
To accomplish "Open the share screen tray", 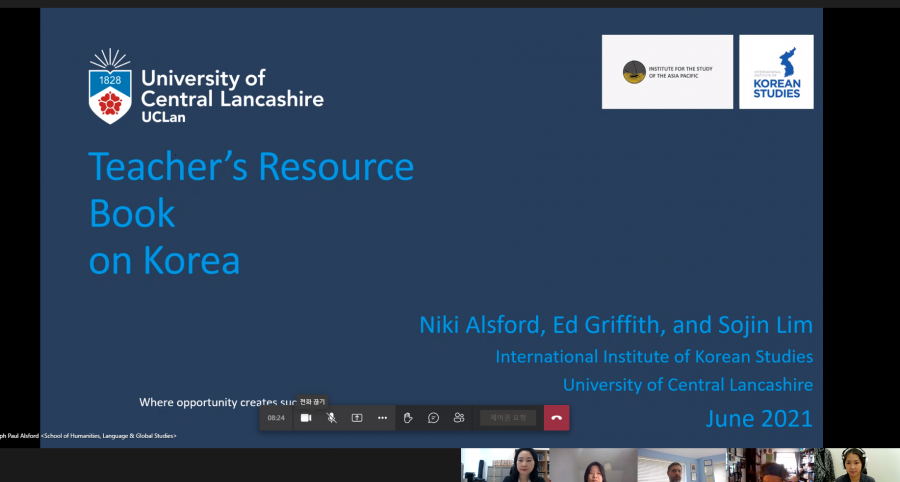I will (x=357, y=418).
